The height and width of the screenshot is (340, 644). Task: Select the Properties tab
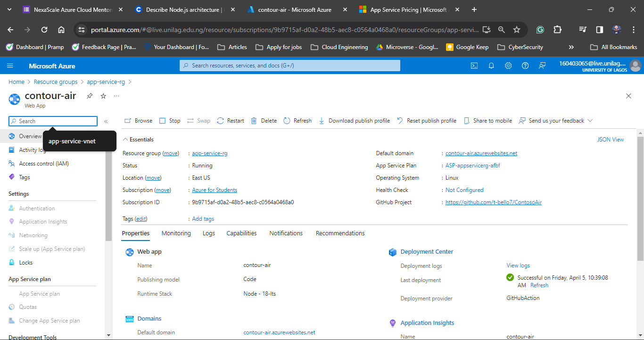(136, 233)
